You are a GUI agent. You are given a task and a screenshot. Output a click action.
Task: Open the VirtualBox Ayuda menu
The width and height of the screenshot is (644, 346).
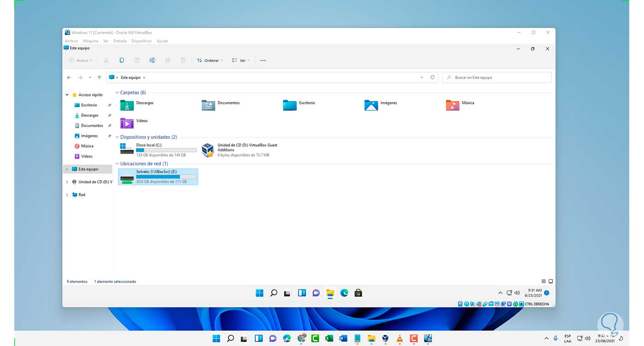click(162, 41)
